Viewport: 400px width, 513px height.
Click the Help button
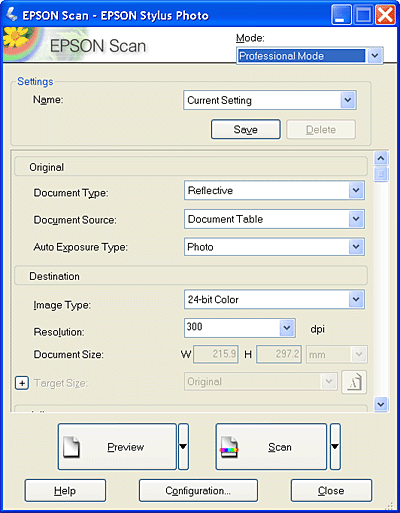pyautogui.click(x=65, y=490)
